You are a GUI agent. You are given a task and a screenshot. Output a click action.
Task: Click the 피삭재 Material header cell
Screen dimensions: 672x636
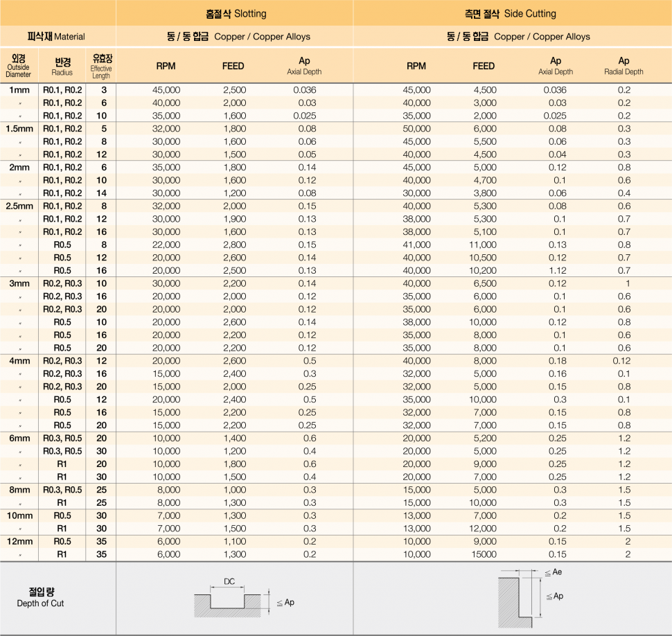coord(57,36)
